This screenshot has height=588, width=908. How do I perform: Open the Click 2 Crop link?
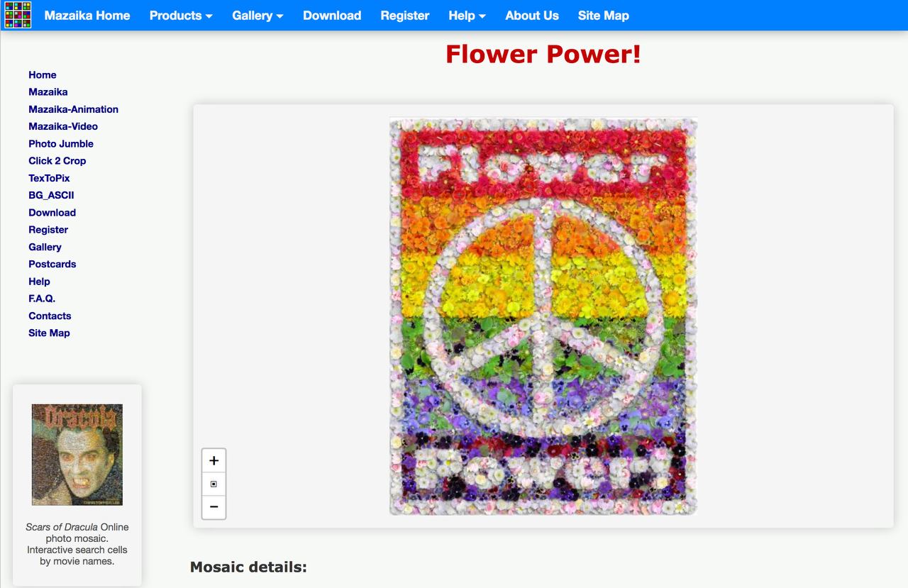click(57, 160)
